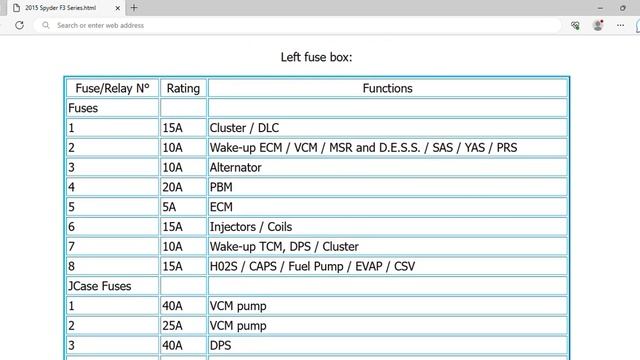
Task: Select the 'PBM' function cell
Action: pyautogui.click(x=387, y=187)
